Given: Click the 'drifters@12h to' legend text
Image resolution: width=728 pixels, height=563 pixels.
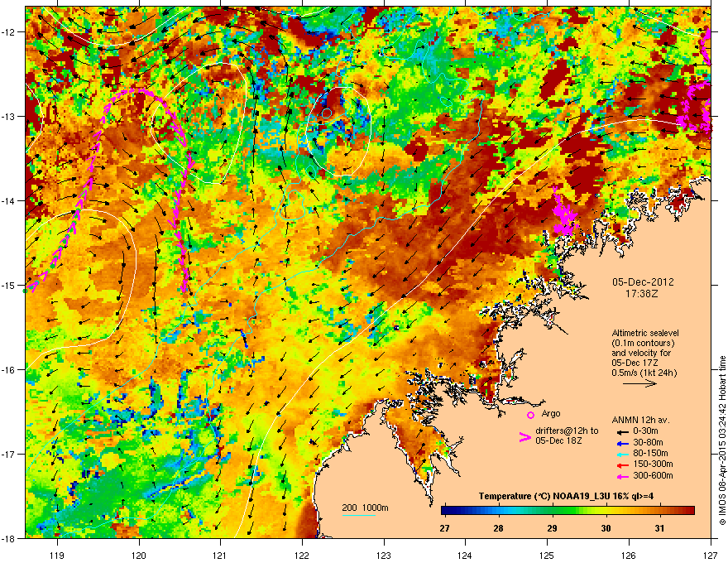Looking at the screenshot, I should pyautogui.click(x=567, y=431).
